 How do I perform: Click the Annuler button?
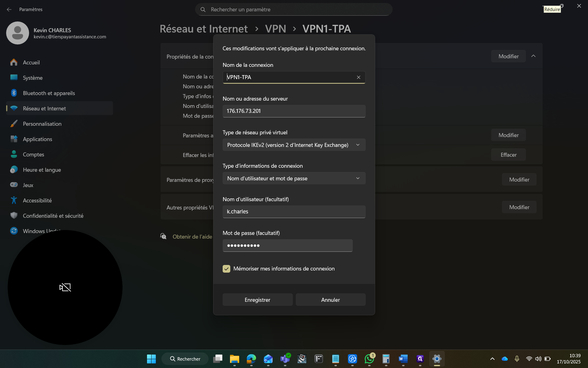pyautogui.click(x=331, y=300)
